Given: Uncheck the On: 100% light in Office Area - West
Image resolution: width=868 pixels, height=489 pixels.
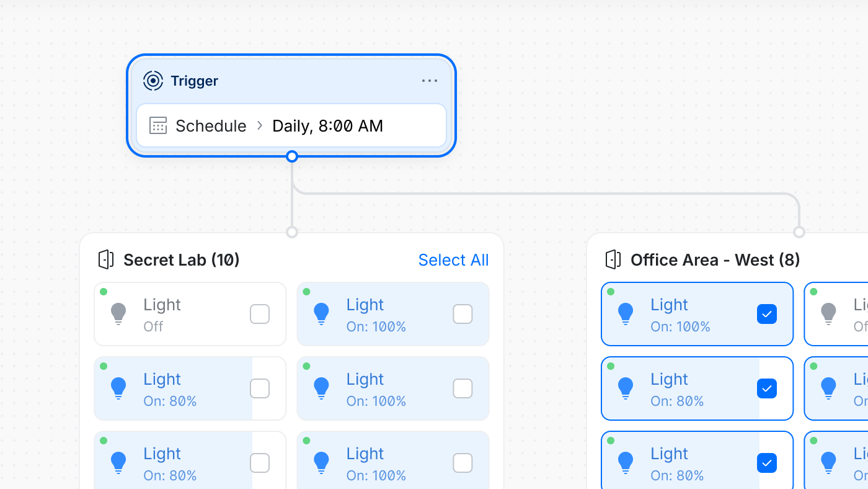Looking at the screenshot, I should [x=767, y=314].
